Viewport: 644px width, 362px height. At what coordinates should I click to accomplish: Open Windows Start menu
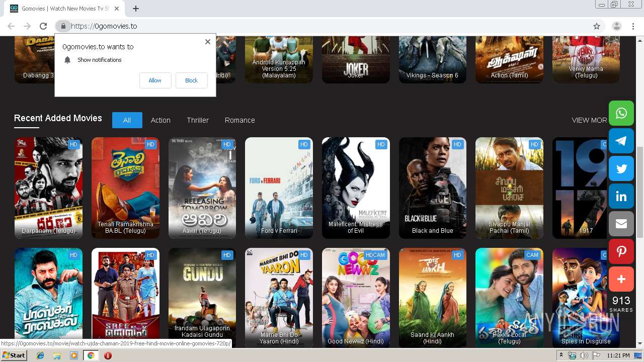(14, 355)
